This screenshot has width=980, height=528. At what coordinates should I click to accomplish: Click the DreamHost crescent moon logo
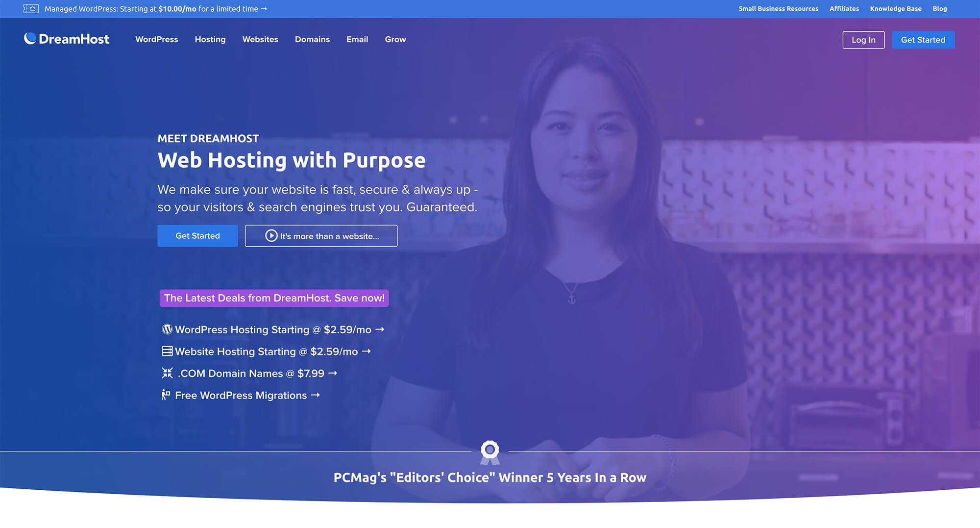coord(30,38)
